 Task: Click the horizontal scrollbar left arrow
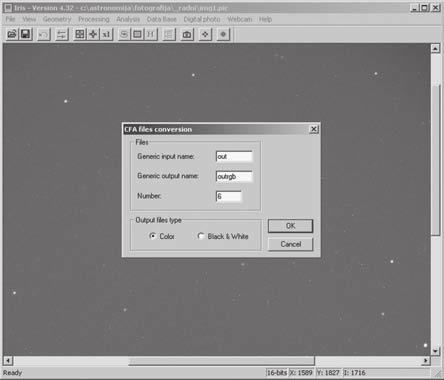(8, 360)
